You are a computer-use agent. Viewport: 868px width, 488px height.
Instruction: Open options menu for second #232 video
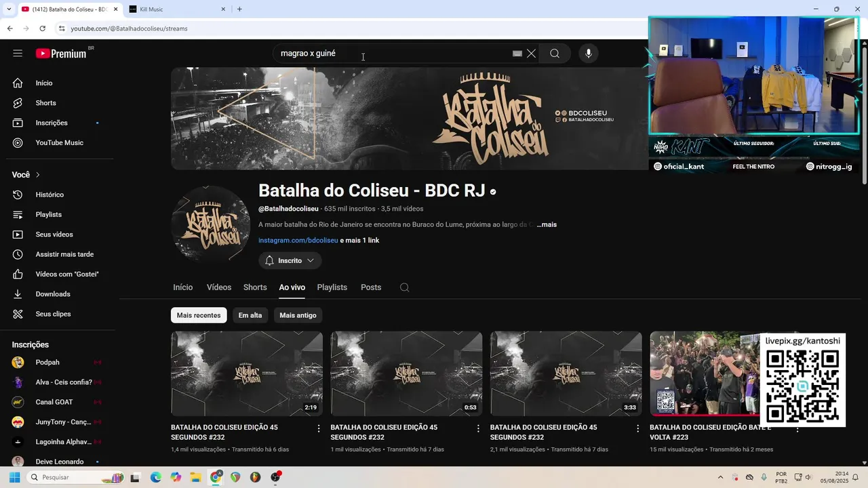pos(478,428)
